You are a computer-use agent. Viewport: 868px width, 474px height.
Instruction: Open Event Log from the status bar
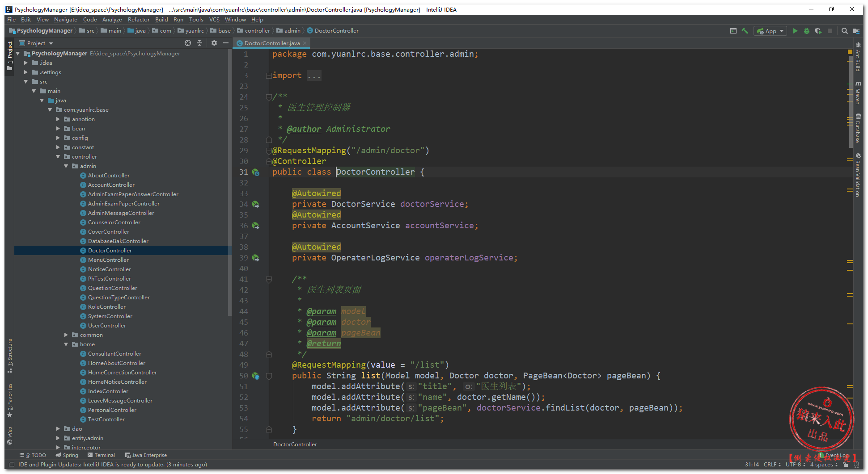pos(836,455)
